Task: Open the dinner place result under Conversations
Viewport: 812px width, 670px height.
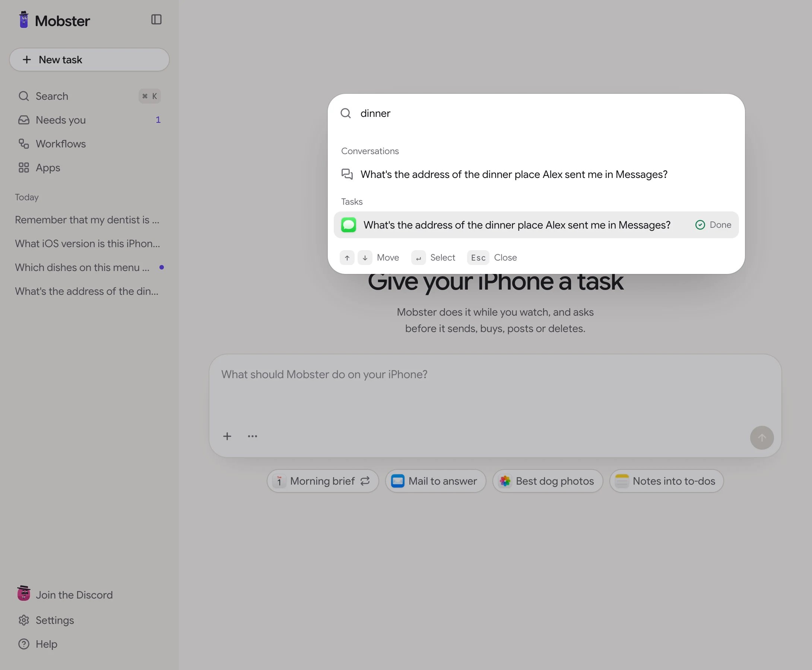Action: (x=536, y=175)
